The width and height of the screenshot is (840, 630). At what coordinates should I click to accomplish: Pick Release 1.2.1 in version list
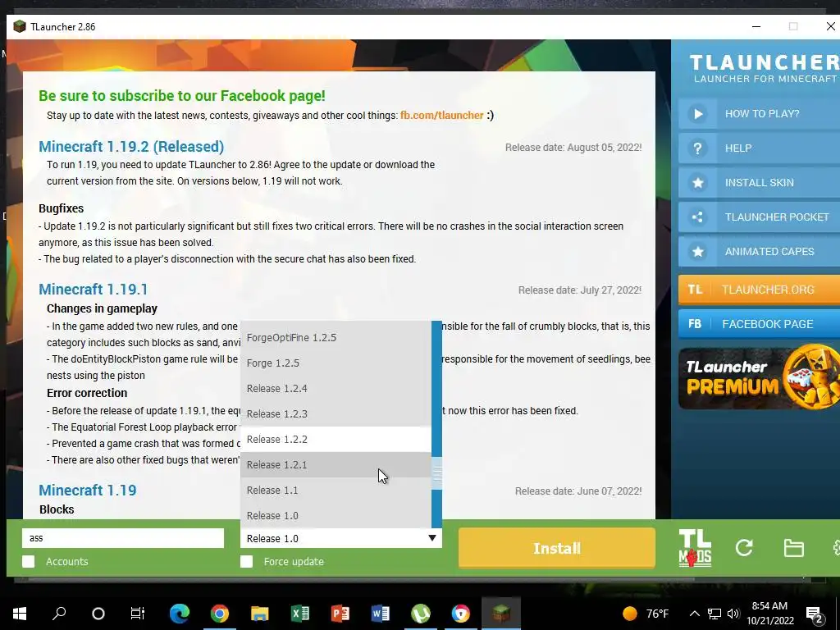click(x=336, y=465)
